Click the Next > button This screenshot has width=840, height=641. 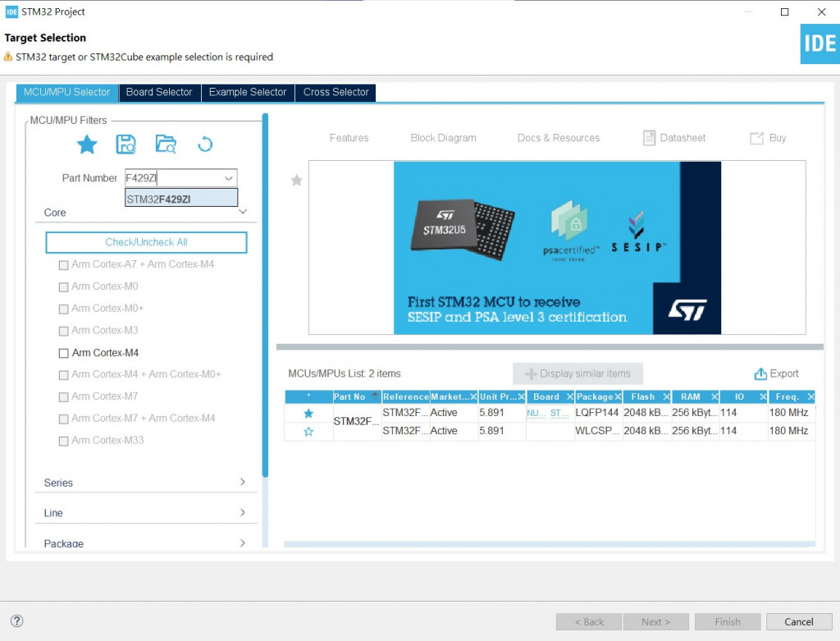pyautogui.click(x=655, y=621)
